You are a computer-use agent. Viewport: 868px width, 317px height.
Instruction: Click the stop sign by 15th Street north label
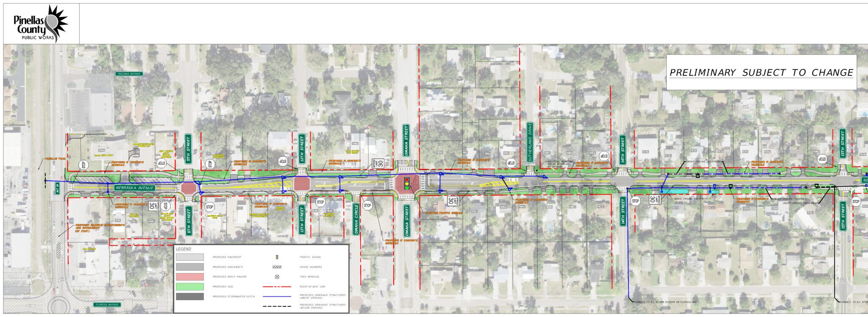coord(822,159)
